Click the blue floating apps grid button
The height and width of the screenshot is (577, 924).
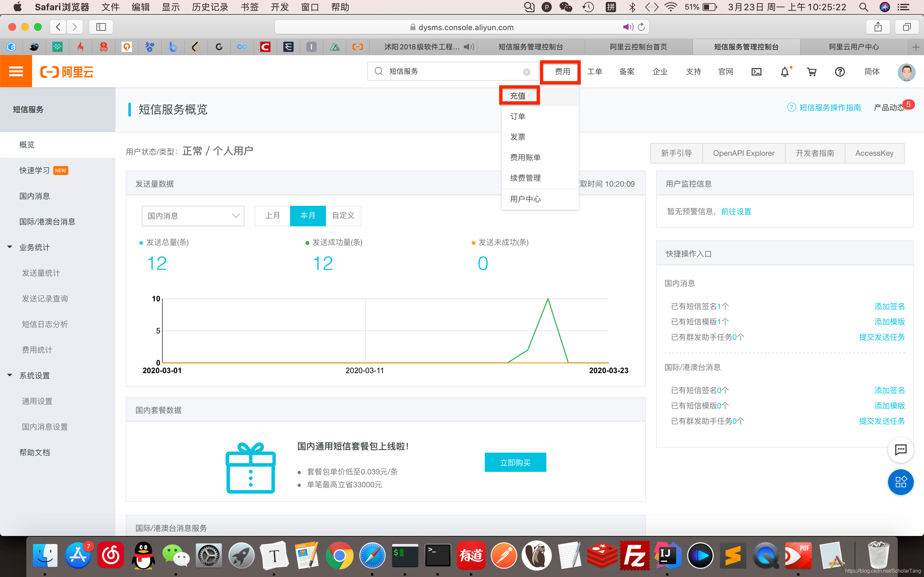tap(900, 481)
